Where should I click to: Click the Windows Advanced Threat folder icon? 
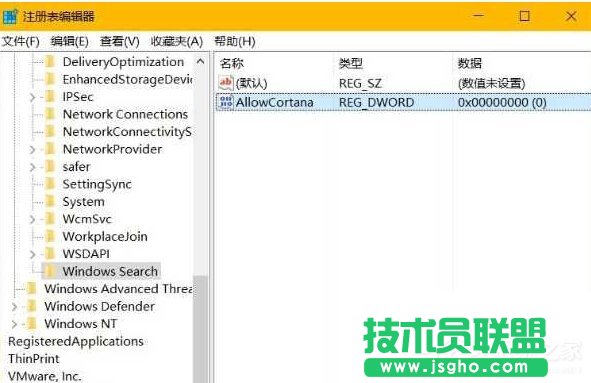pos(32,289)
